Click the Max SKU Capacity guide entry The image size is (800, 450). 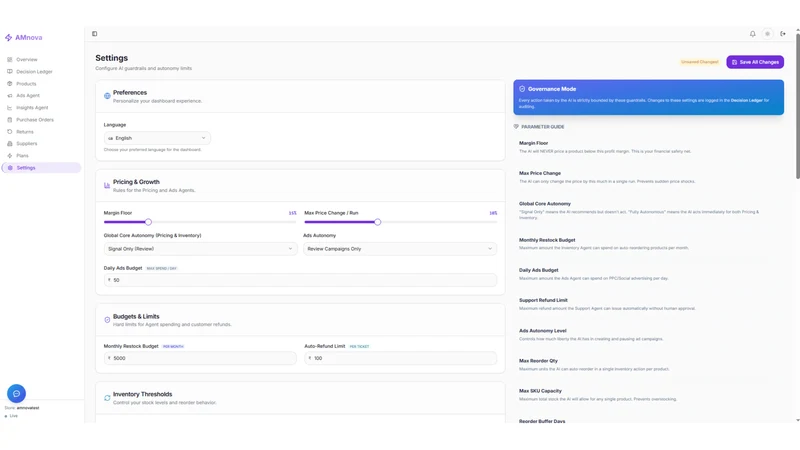598,395
